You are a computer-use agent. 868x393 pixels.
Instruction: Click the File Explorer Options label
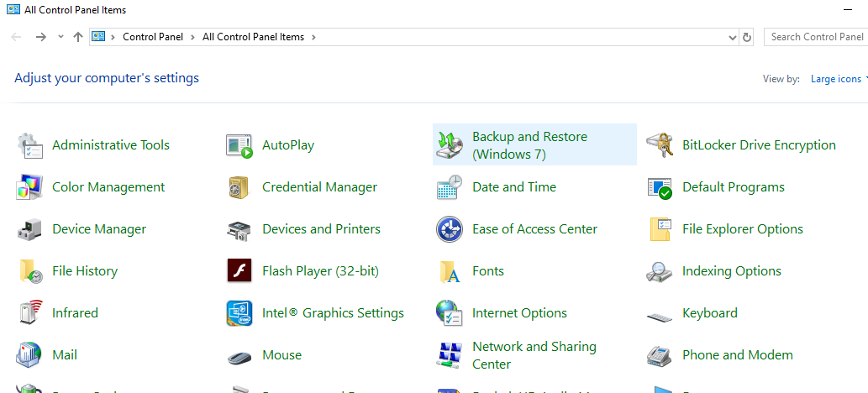743,229
